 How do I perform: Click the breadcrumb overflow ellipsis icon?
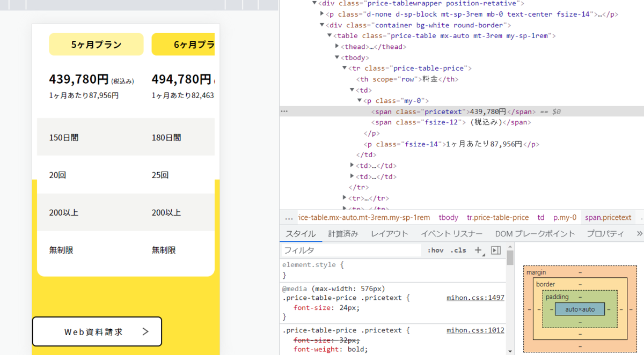(289, 218)
